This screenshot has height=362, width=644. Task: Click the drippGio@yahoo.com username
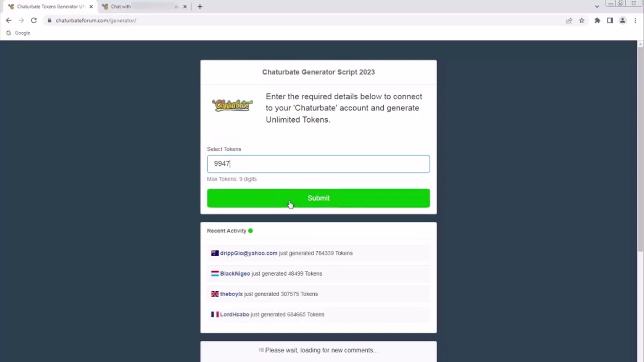249,253
